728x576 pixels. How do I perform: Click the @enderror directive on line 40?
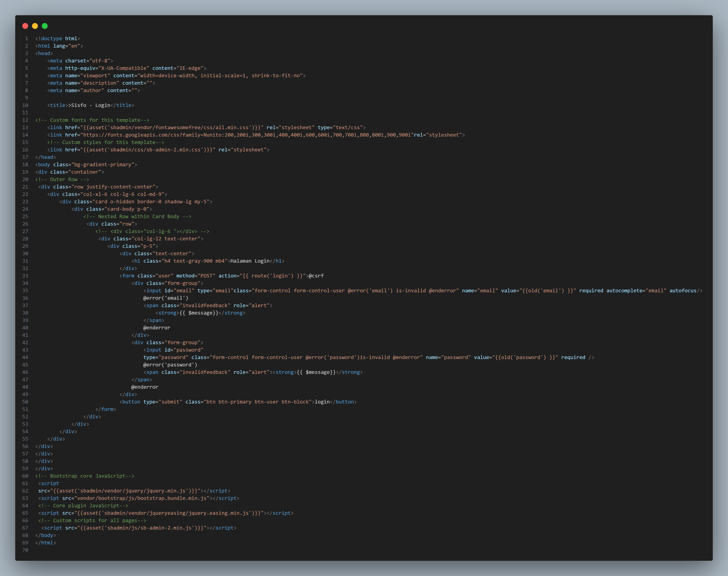[x=157, y=328]
